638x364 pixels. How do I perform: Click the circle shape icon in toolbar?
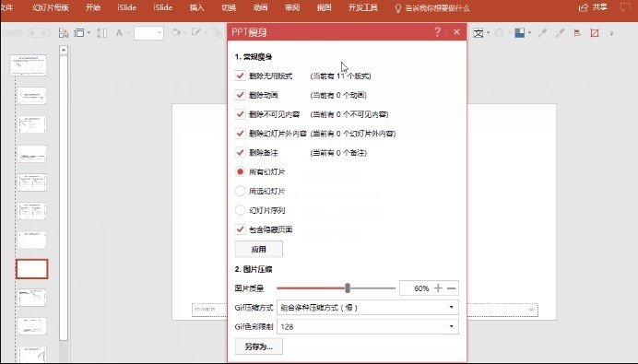click(500, 33)
